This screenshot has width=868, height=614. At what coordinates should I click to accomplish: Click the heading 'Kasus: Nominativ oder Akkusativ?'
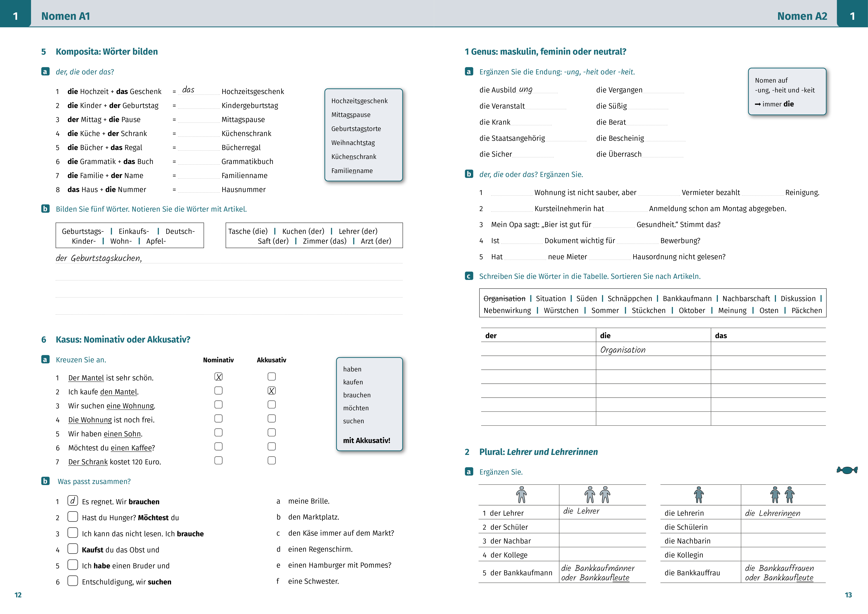[x=123, y=340]
